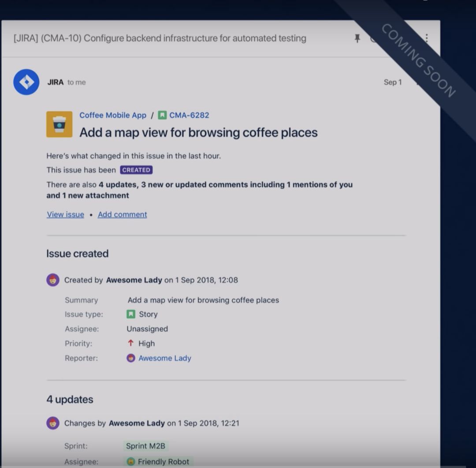Click the Sprint M2B value tag
This screenshot has width=476, height=468.
pyautogui.click(x=146, y=446)
